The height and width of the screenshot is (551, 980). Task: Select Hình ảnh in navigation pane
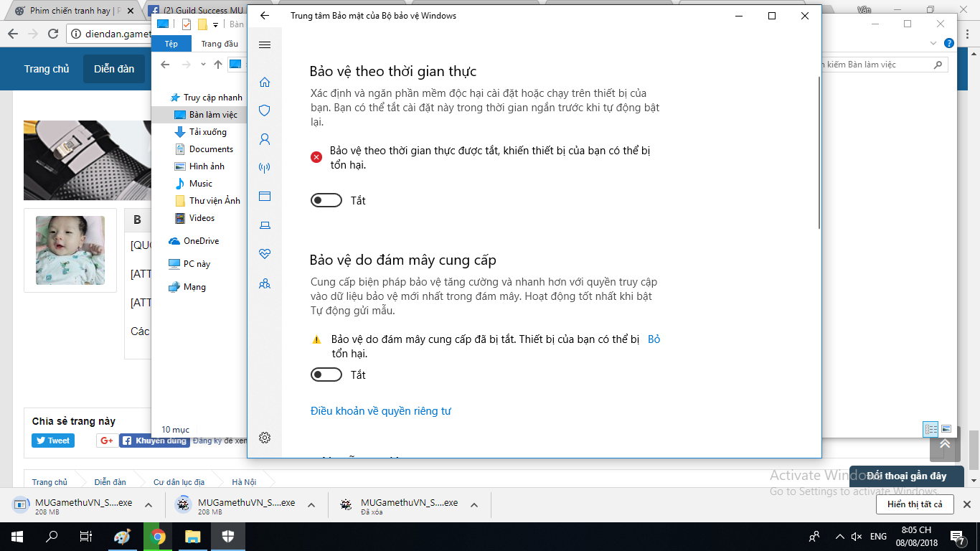tap(199, 166)
